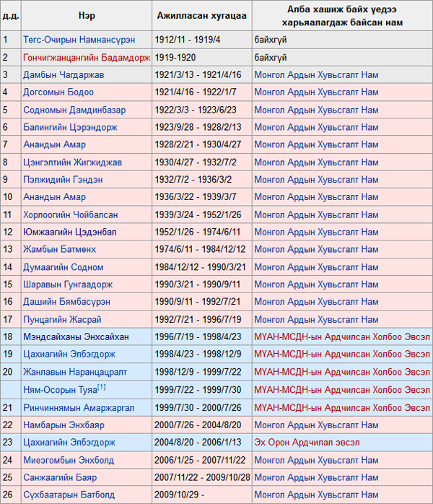Open the Пунцагийн Жасрай link
This screenshot has width=433, height=504.
(x=62, y=319)
